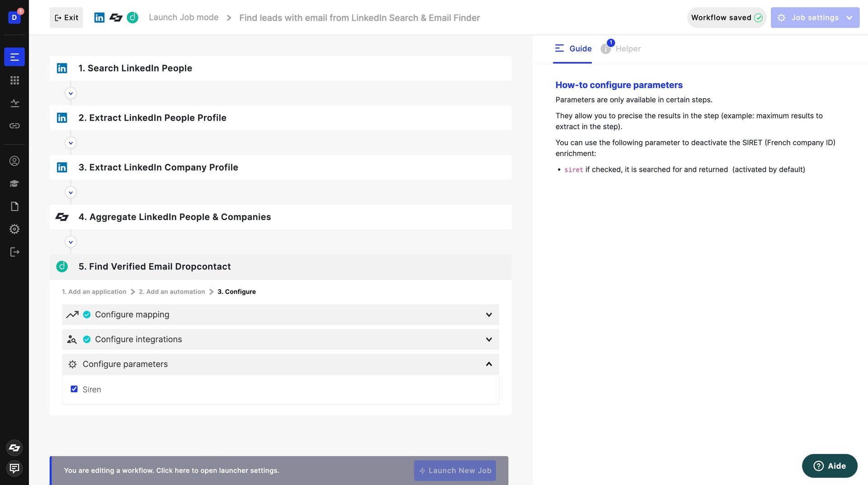
Task: Expand chevron below Extract LinkedIn People Profile
Action: click(x=71, y=143)
